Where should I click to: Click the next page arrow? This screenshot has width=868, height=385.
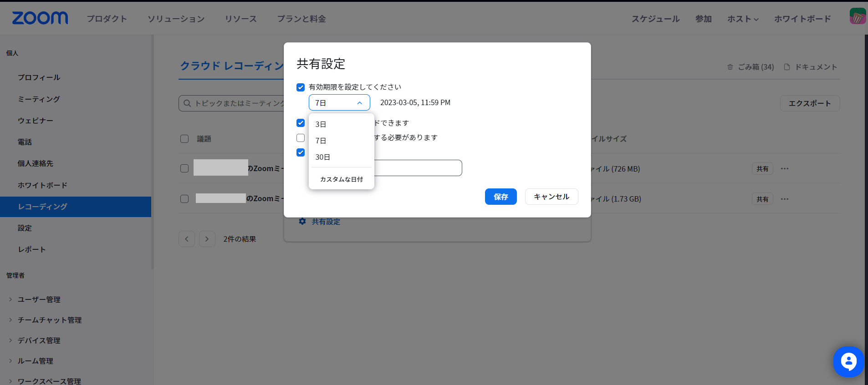[207, 239]
